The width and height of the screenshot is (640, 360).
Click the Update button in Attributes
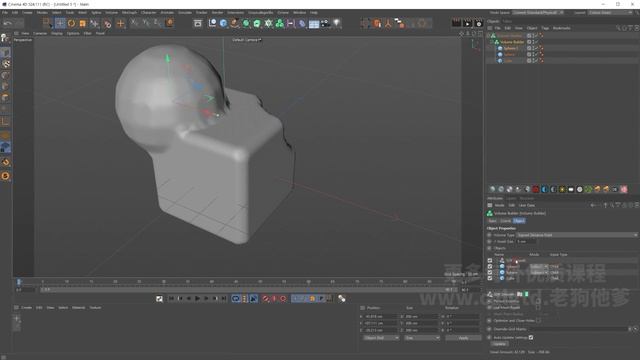tap(499, 344)
